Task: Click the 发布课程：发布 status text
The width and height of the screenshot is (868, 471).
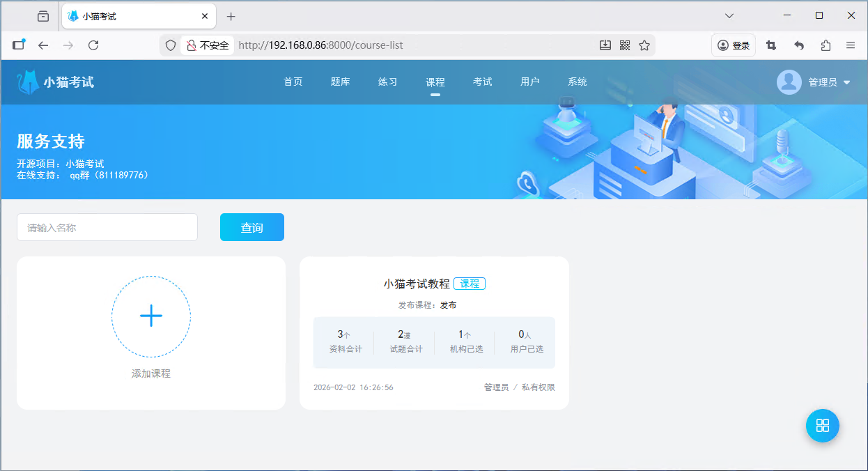Action: (x=428, y=305)
